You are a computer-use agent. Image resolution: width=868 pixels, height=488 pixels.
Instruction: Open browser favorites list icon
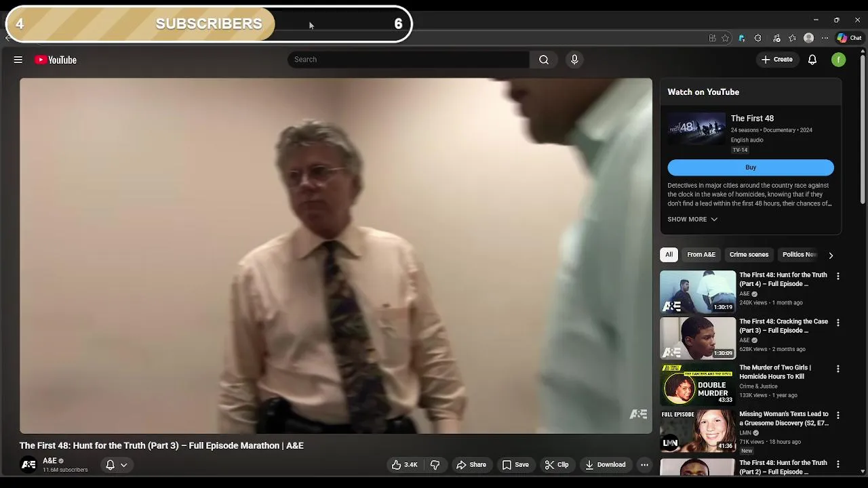tap(792, 38)
